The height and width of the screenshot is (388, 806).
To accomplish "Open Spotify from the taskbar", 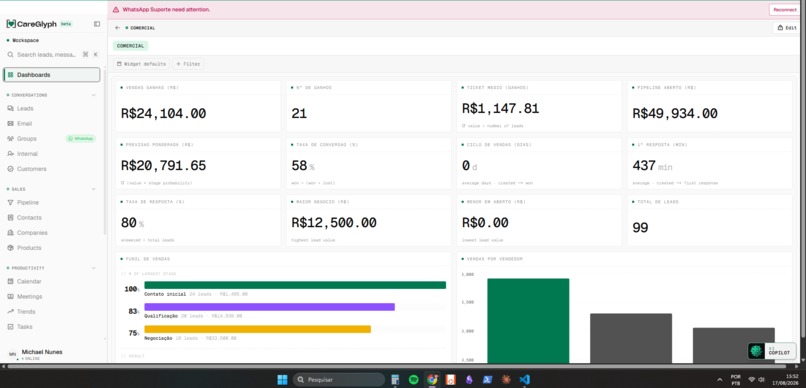I will 414,380.
